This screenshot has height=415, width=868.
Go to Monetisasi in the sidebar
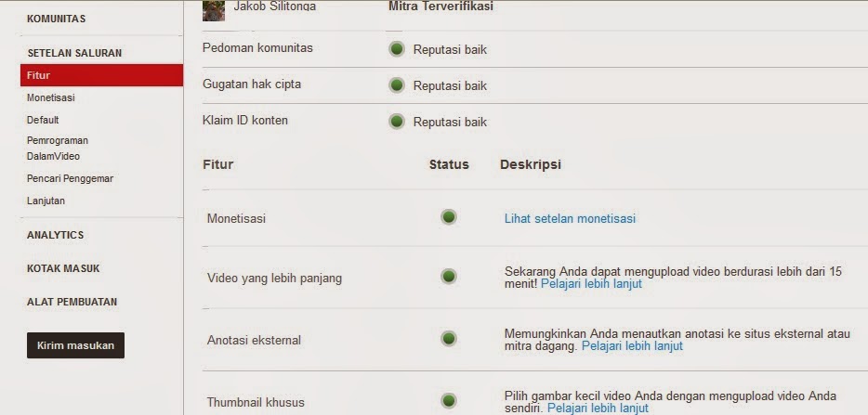coord(50,97)
